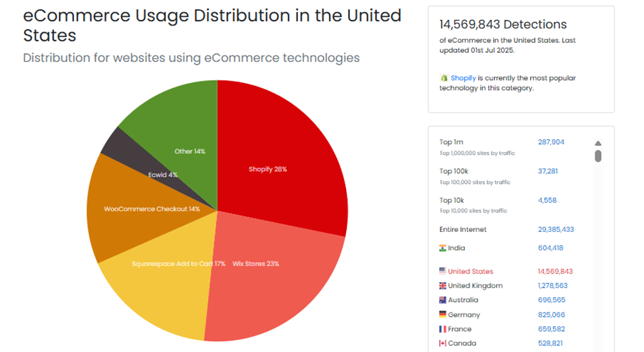This screenshot has width=644, height=352.
Task: Click the India flag icon
Action: click(x=443, y=248)
